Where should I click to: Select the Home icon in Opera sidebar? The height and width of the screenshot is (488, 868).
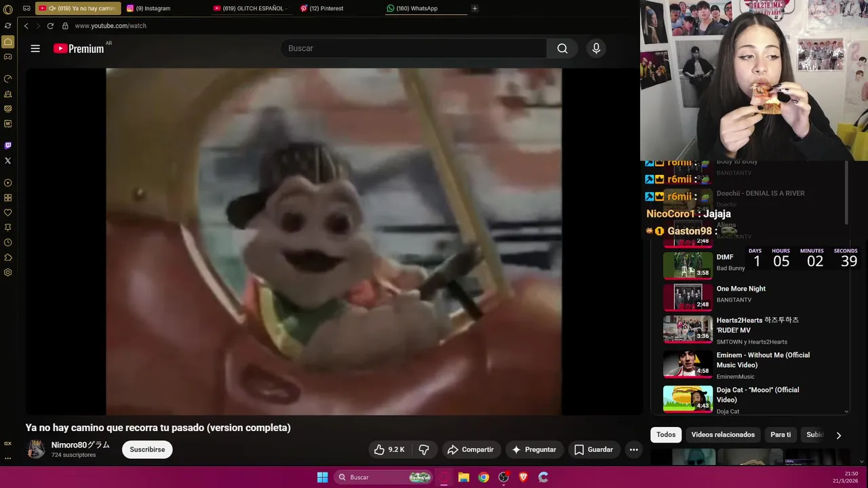click(7, 41)
